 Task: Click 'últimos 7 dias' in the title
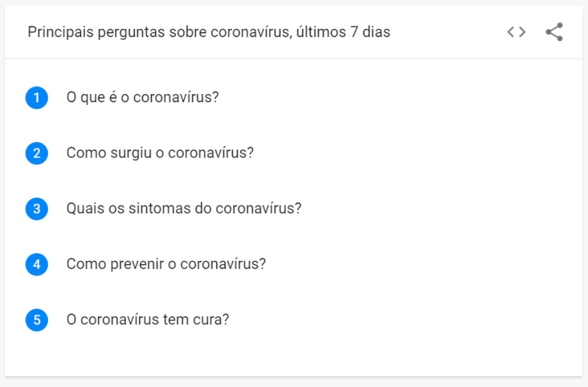(x=343, y=32)
